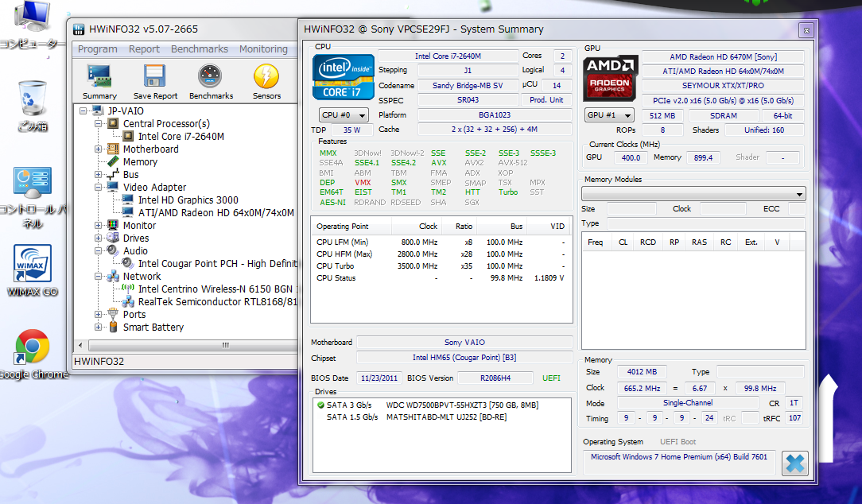Viewport: 862px width, 504px height.
Task: Click the Intel Core i7 logo
Action: point(344,76)
